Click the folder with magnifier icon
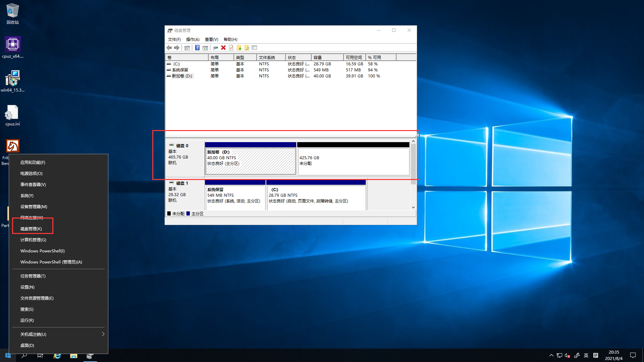The image size is (644, 362). [247, 48]
